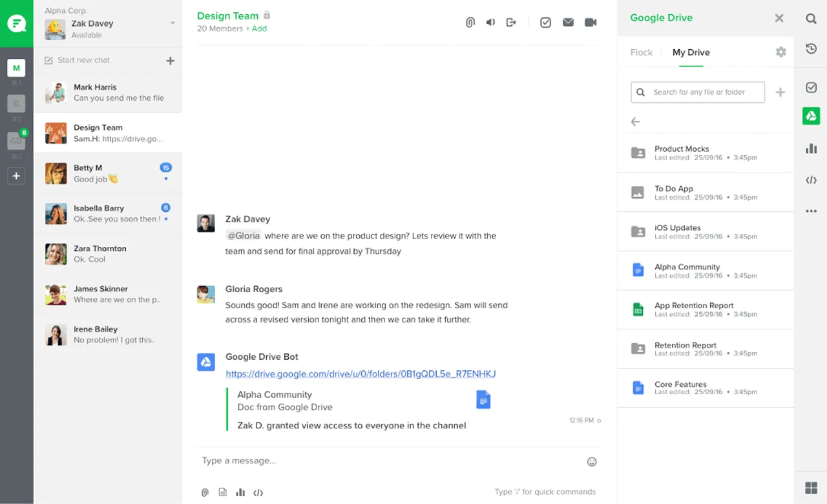
Task: Open James Skinner conversation
Action: click(x=108, y=294)
